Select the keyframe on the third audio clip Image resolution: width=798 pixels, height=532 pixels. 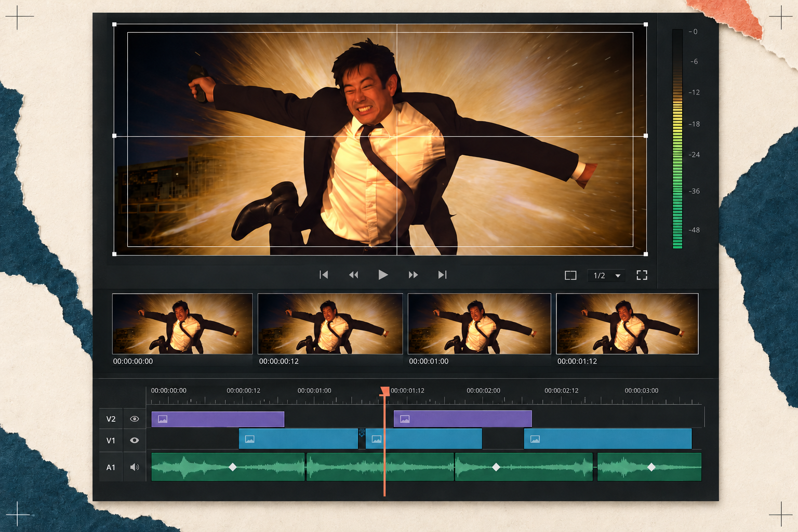coord(496,467)
